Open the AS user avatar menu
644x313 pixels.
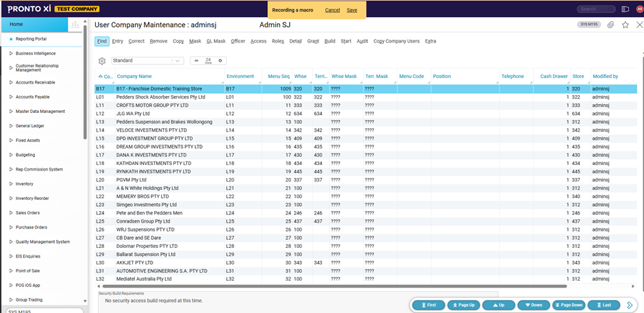pyautogui.click(x=639, y=9)
